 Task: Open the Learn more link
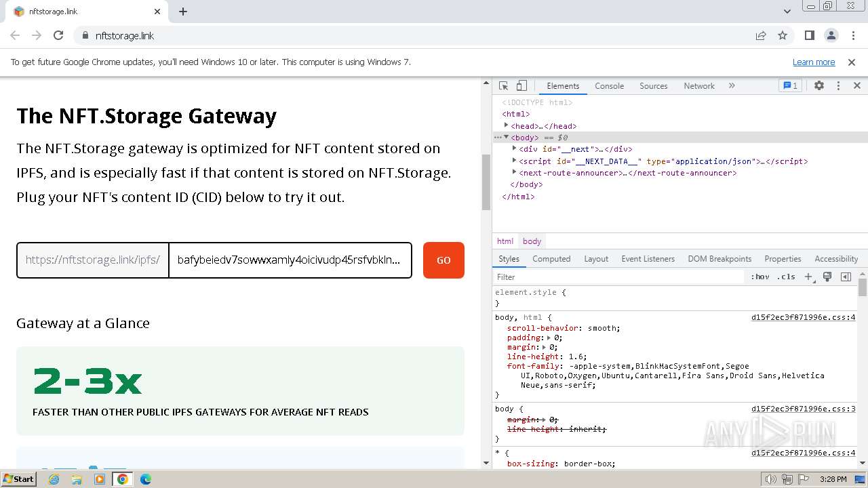pos(814,62)
